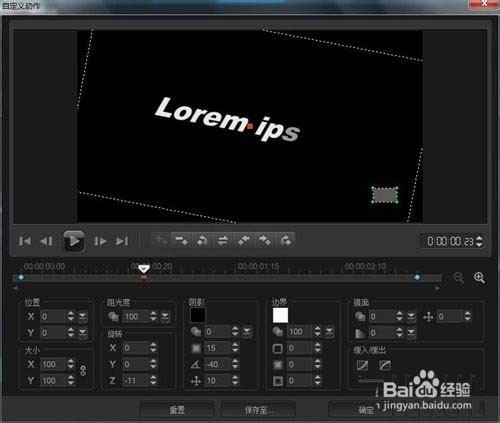Image resolution: width=500 pixels, height=423 pixels.
Task: Expand the border opacity slider dropdown
Action: 329,331
